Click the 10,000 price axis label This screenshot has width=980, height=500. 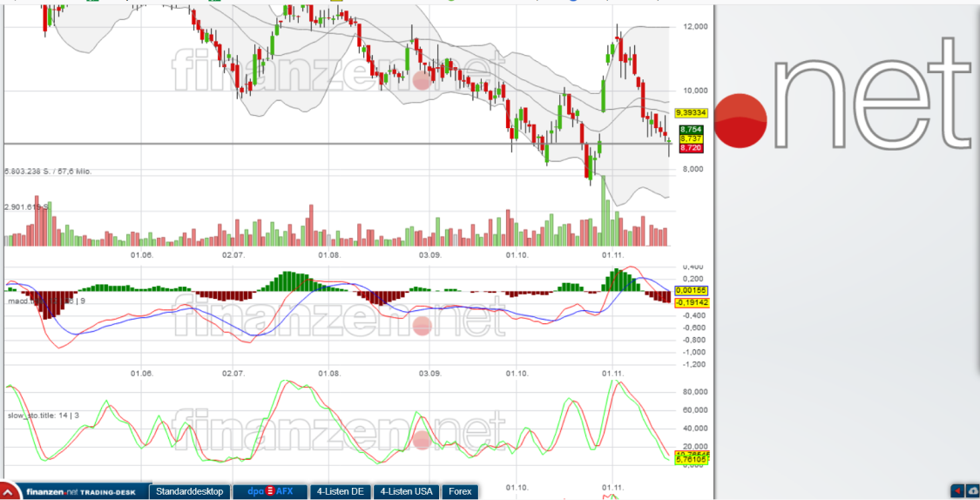click(695, 91)
